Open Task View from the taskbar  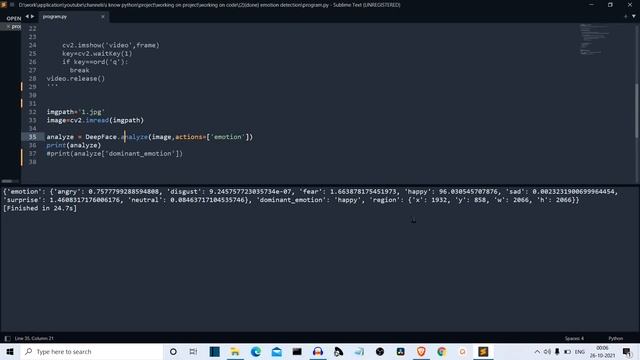(x=193, y=351)
